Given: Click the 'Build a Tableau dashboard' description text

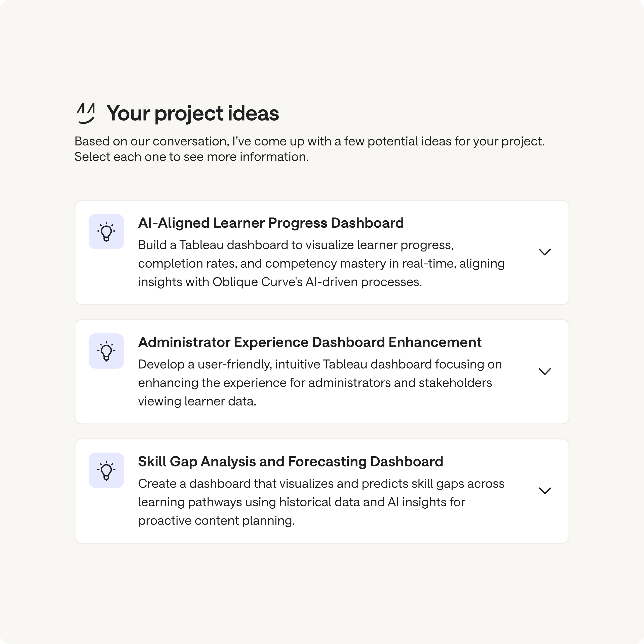Looking at the screenshot, I should [x=321, y=263].
